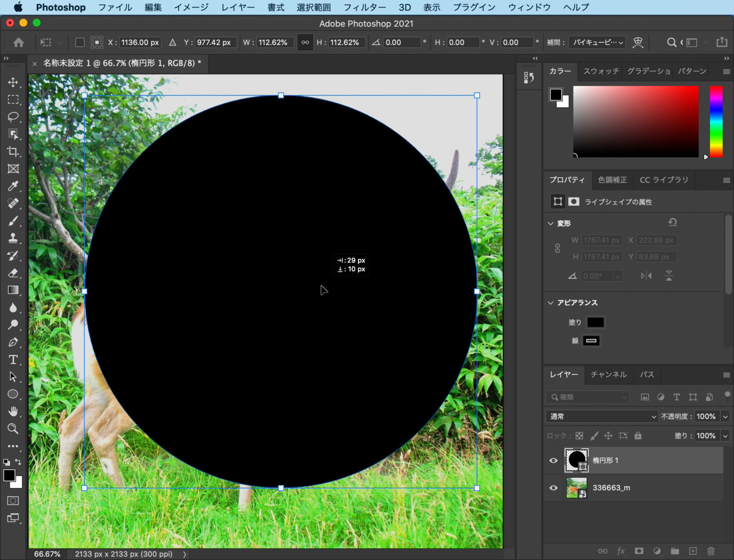
Task: Open the フィルター menu
Action: [365, 7]
